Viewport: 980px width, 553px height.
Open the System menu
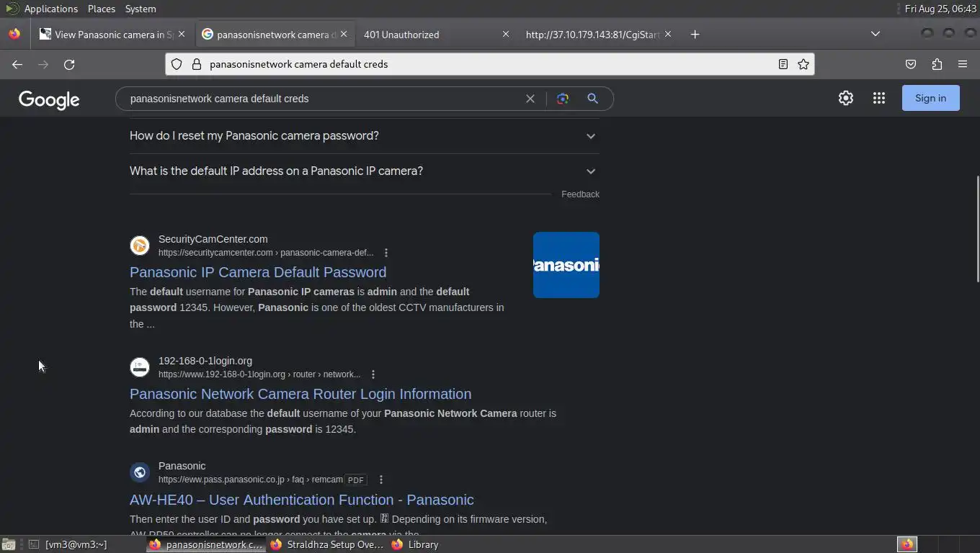141,9
